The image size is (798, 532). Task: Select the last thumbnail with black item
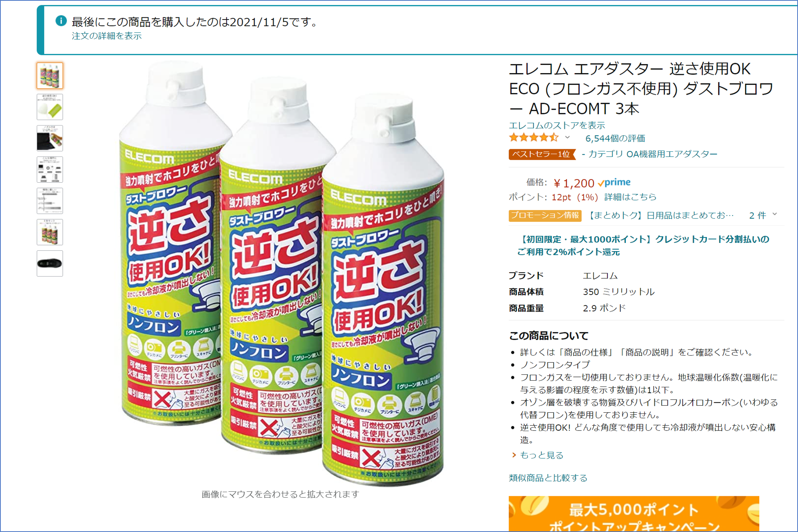coord(50,264)
